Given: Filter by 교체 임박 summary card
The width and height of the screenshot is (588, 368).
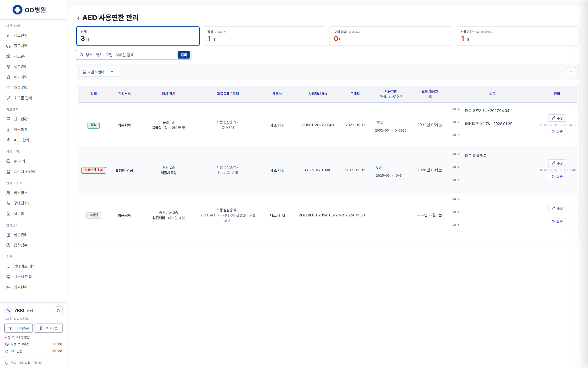Looking at the screenshot, I should (x=391, y=36).
